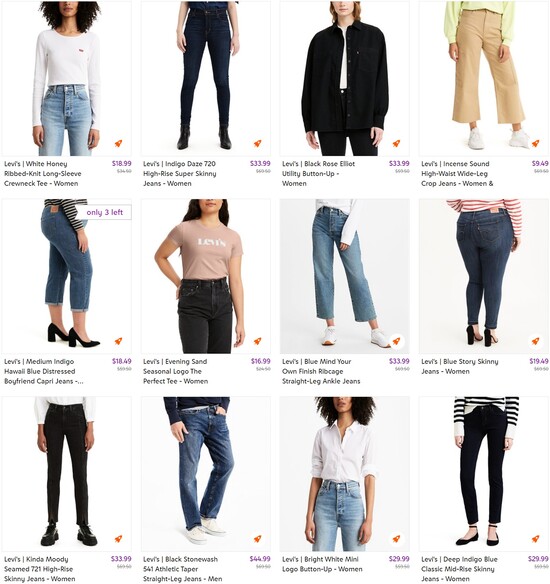Click the $9.49 Incense Sound jeans price
The height and width of the screenshot is (584, 550).
click(540, 164)
